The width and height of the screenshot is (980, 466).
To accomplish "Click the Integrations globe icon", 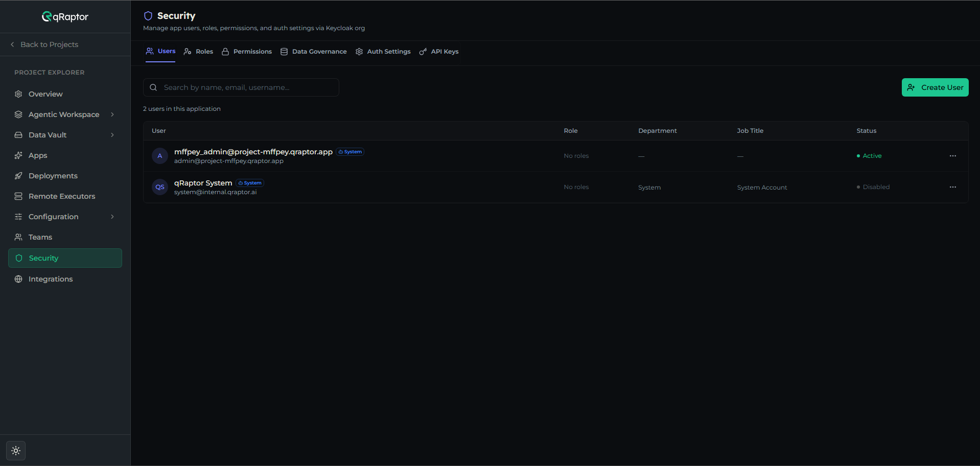I will 18,279.
